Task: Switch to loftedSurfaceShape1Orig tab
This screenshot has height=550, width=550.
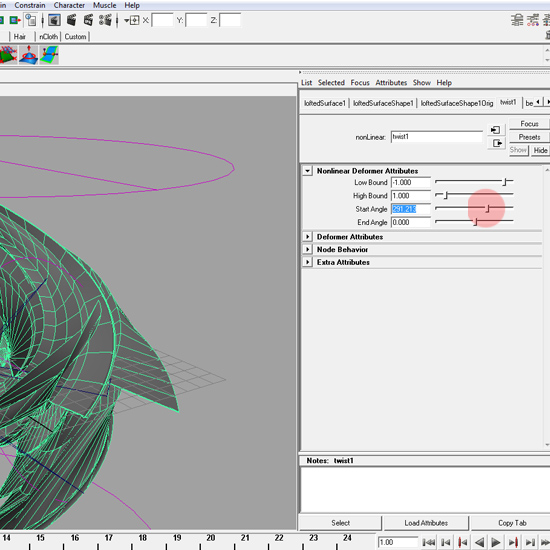Action: pos(457,103)
